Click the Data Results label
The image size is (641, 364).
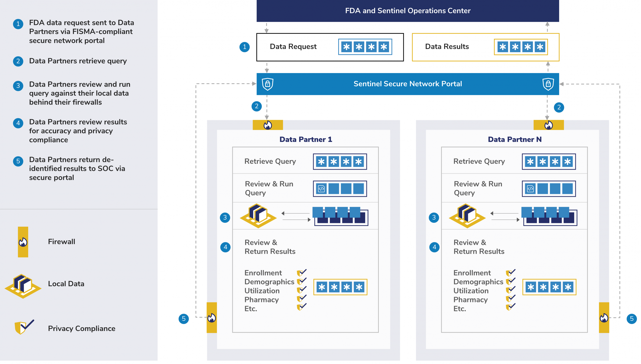(x=447, y=47)
